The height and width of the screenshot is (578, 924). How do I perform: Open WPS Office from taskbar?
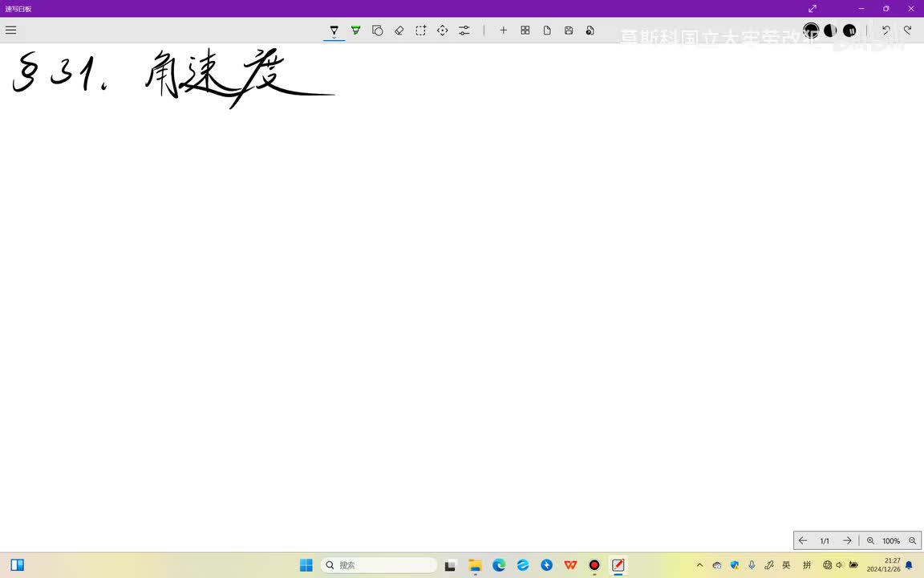pyautogui.click(x=570, y=565)
